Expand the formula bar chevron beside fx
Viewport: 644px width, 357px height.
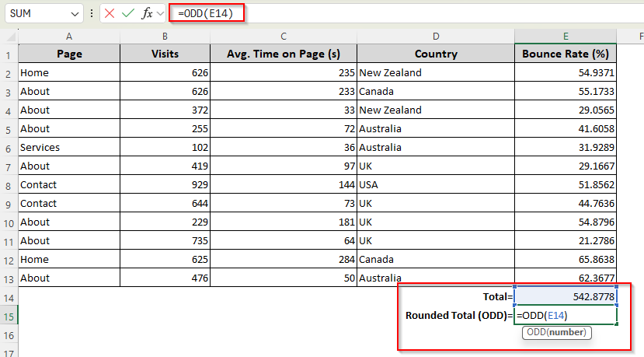pos(161,13)
